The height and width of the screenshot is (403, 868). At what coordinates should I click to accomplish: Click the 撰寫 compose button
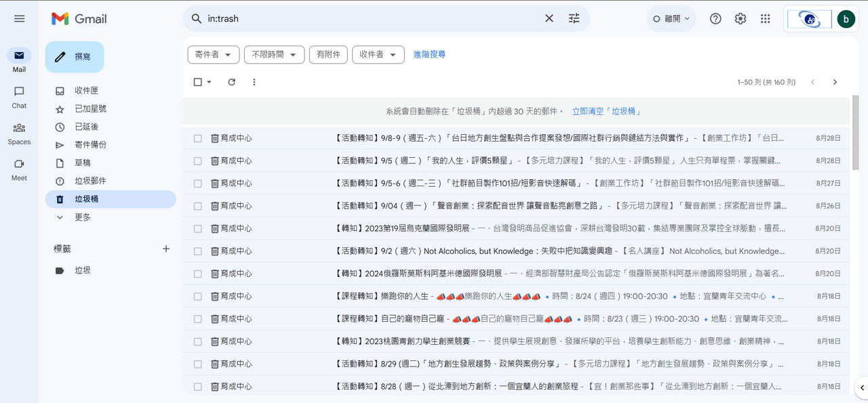(75, 57)
